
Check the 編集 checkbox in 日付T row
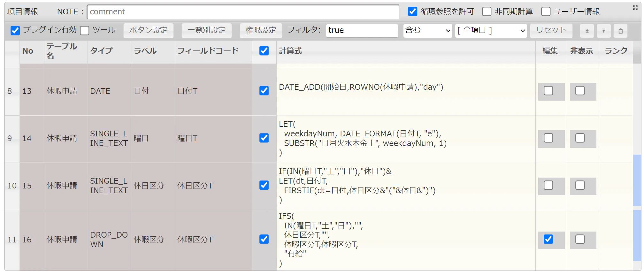point(548,91)
